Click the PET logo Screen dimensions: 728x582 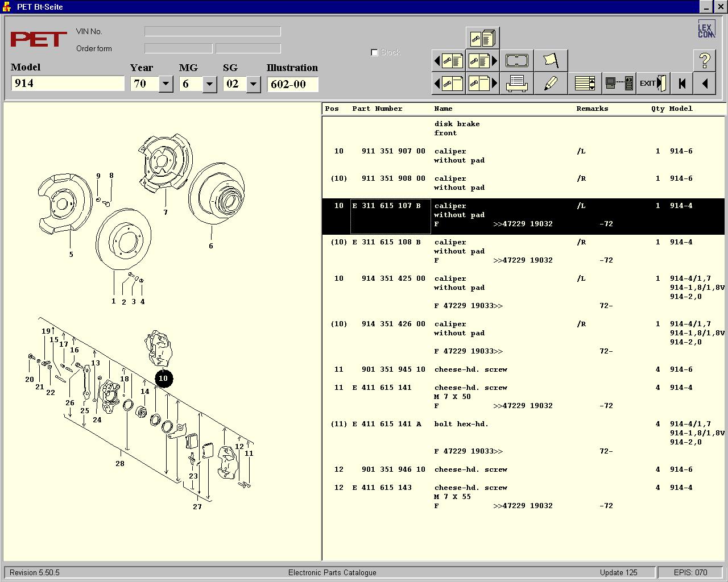pos(39,39)
